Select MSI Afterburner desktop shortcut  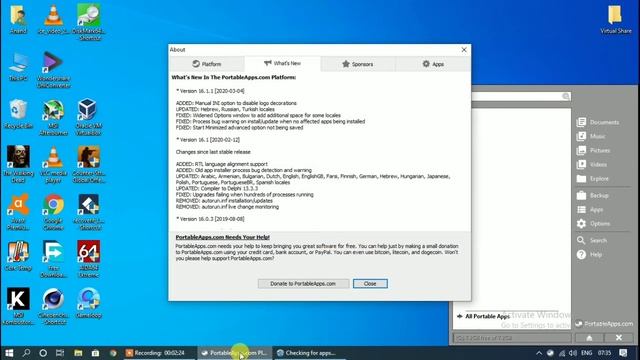(x=53, y=117)
